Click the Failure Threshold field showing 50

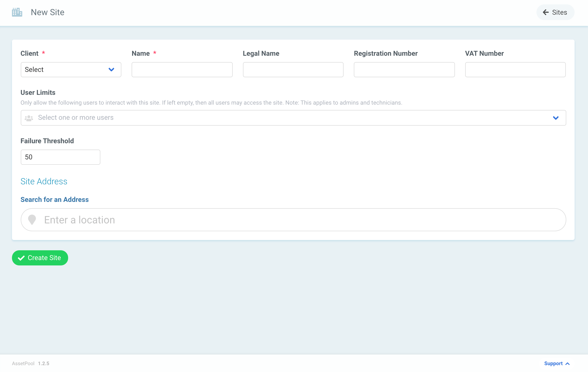point(60,157)
